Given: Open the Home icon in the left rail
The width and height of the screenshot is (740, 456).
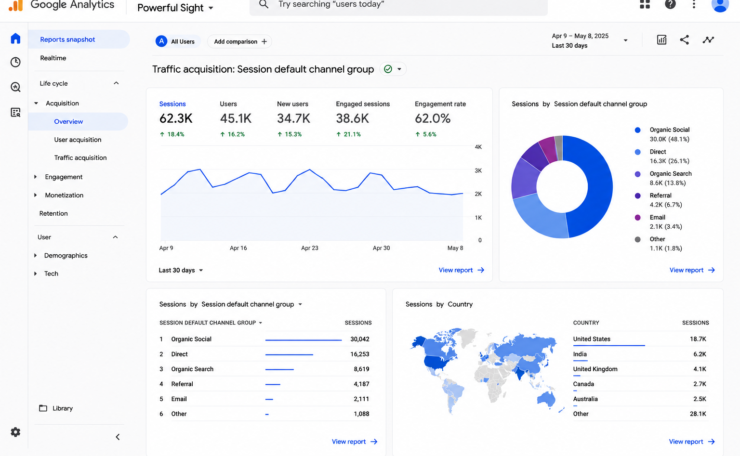Looking at the screenshot, I should 16,38.
